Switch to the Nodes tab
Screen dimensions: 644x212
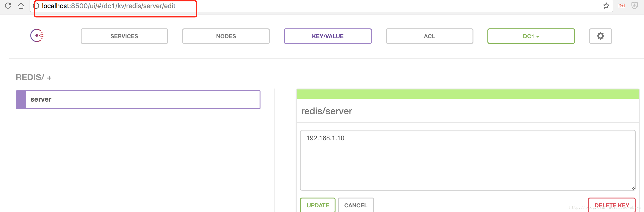(226, 36)
